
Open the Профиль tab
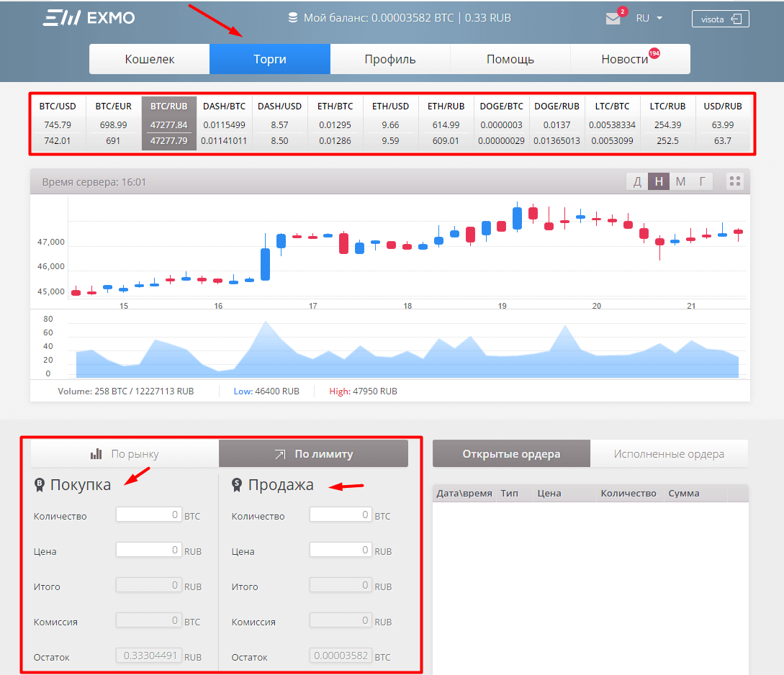(x=390, y=59)
